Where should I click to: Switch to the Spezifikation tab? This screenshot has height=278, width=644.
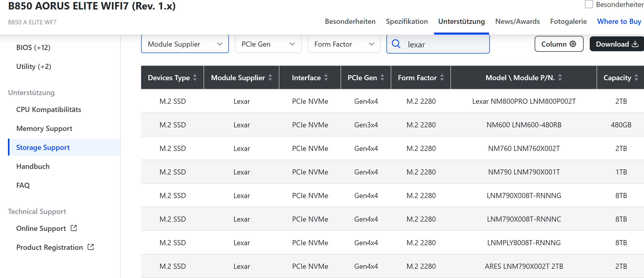(407, 22)
